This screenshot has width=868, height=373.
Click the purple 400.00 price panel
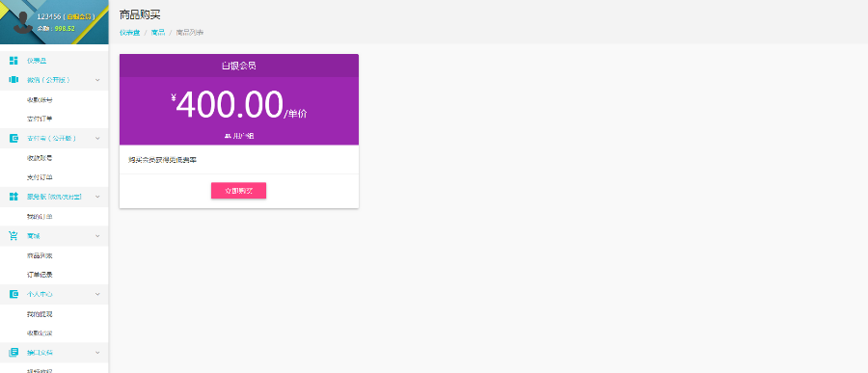click(x=239, y=111)
